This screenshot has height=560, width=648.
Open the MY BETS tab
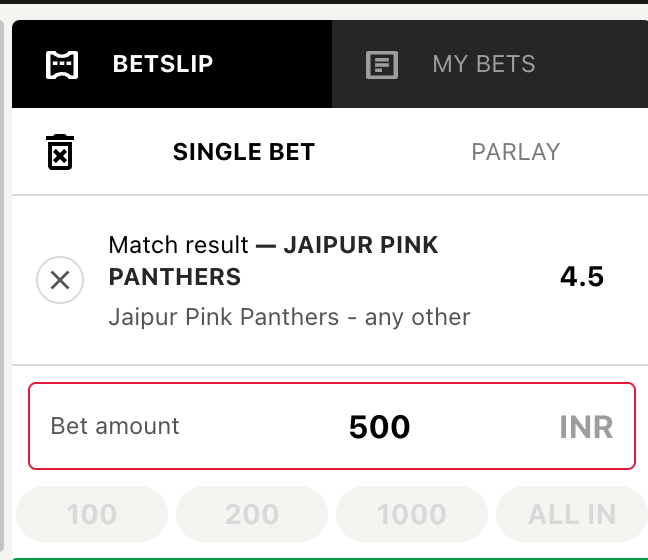click(x=490, y=64)
